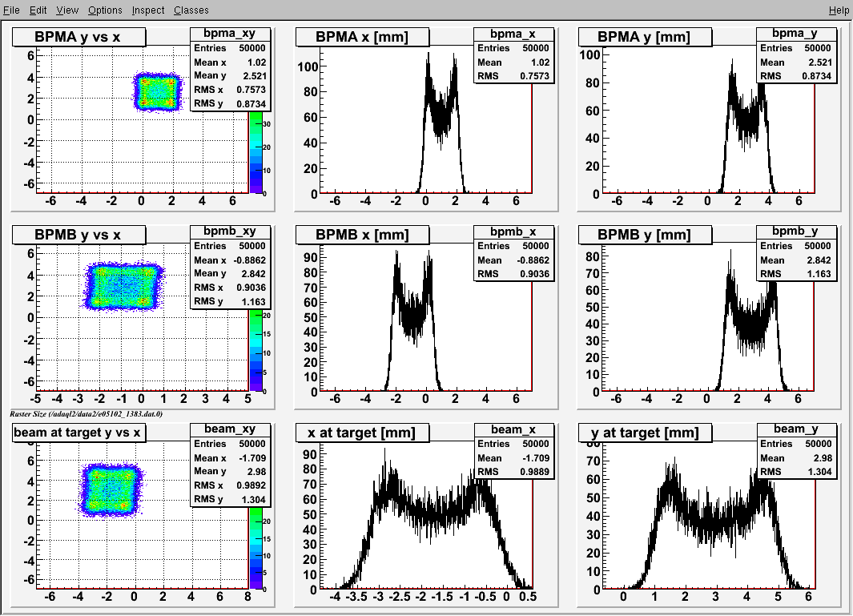Click RMS value 1.163 in bpmb_y
The image size is (853, 616).
(819, 274)
